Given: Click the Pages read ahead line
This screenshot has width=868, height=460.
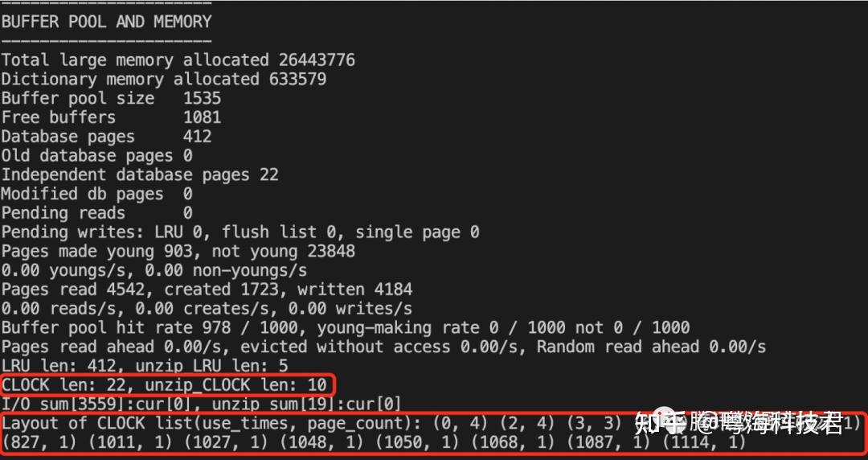Looking at the screenshot, I should click(x=383, y=347).
